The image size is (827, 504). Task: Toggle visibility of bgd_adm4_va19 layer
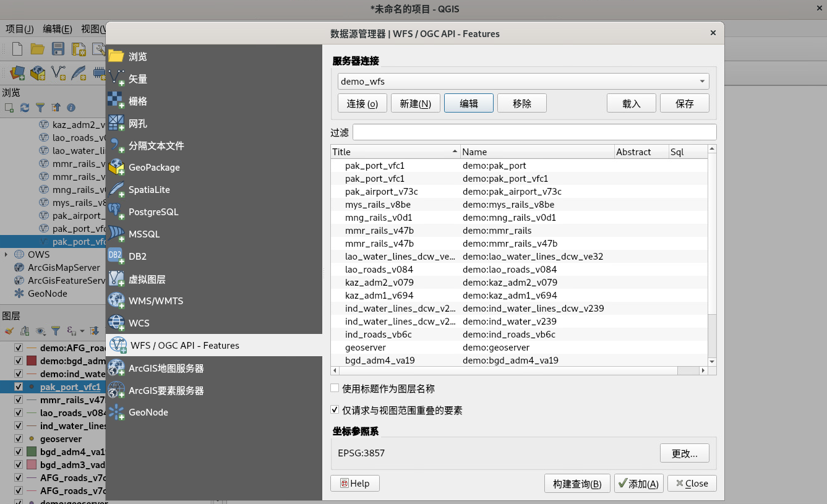(19, 452)
